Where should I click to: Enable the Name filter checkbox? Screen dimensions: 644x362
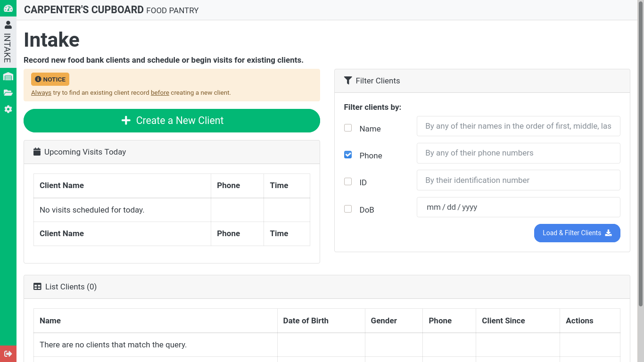pos(348,128)
